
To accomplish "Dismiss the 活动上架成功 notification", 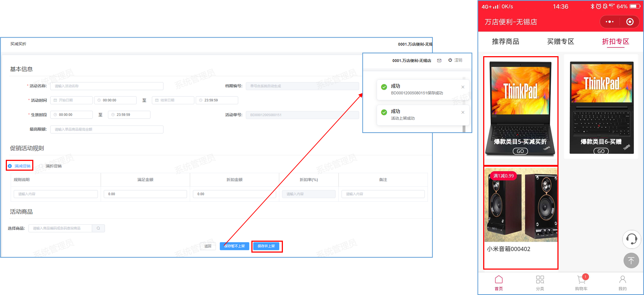I will point(463,112).
